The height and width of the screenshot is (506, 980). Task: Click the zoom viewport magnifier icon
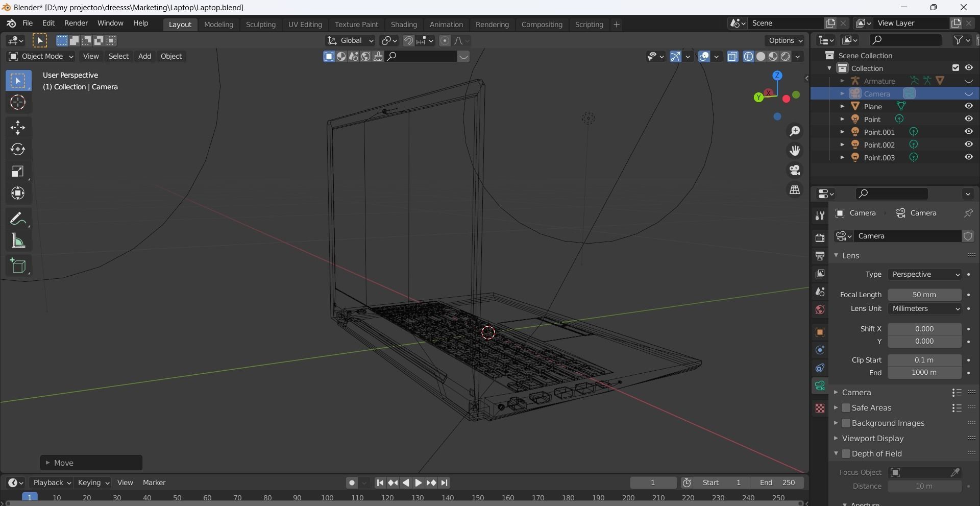click(x=795, y=132)
